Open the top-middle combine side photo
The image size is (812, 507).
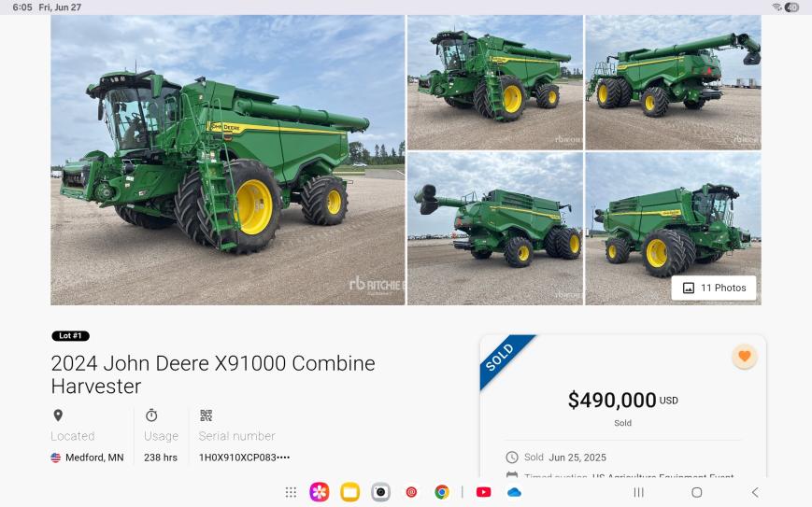pos(495,82)
